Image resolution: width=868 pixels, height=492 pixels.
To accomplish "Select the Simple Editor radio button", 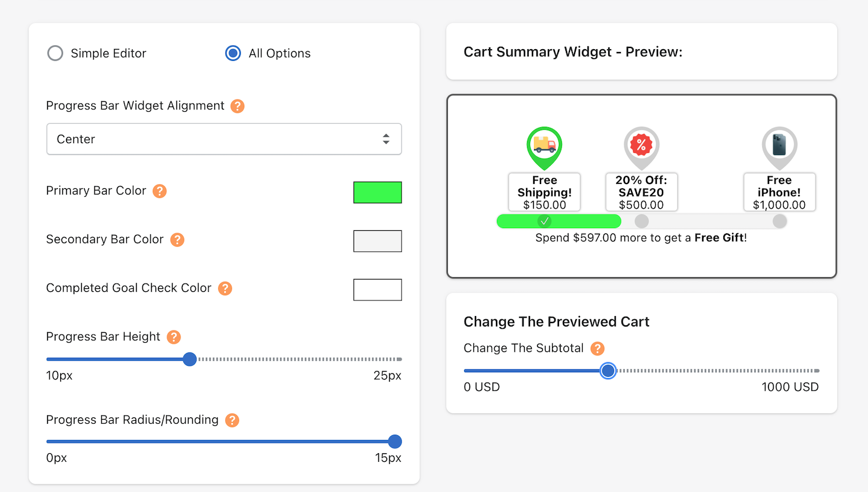I will (x=55, y=53).
